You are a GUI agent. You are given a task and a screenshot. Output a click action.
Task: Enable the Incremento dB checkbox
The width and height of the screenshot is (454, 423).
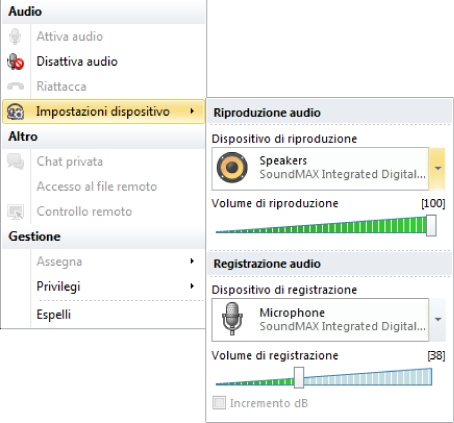click(219, 403)
